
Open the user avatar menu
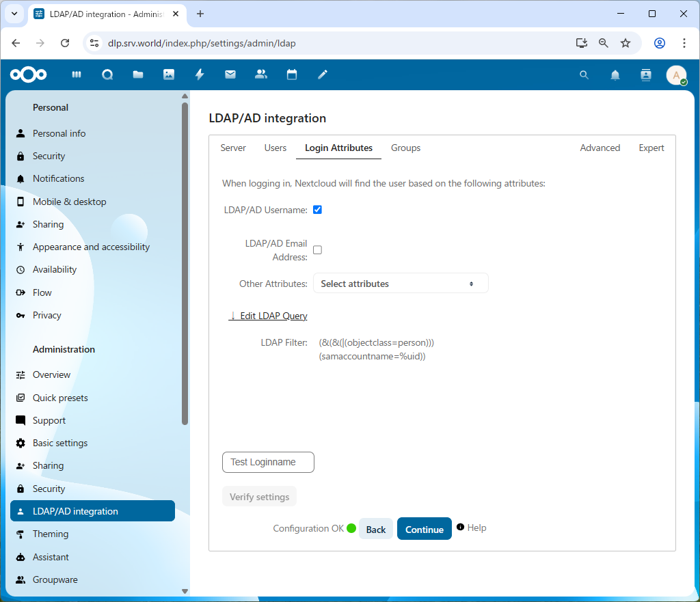pos(676,75)
